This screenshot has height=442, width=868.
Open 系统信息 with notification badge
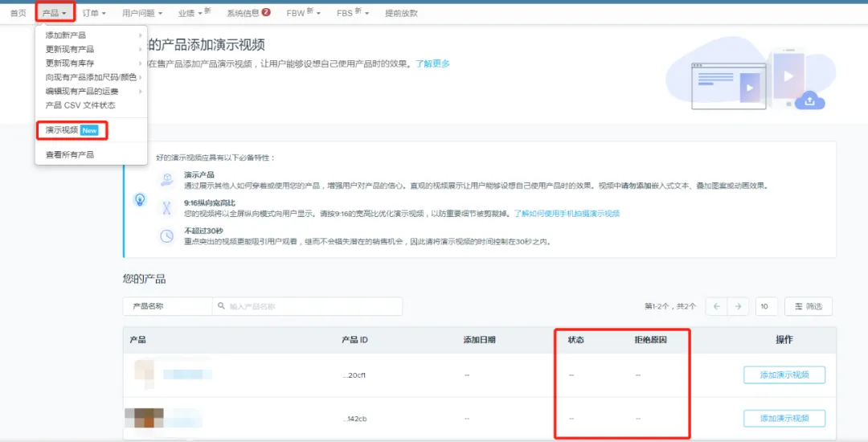(248, 13)
